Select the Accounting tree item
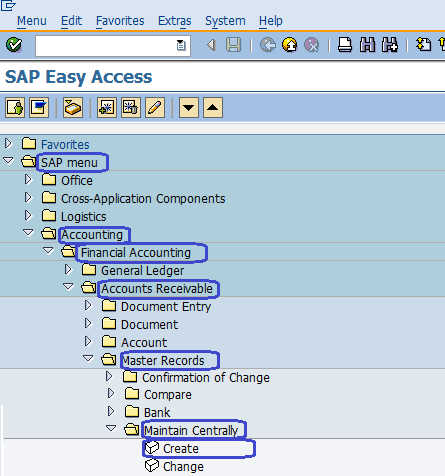The width and height of the screenshot is (445, 476). (92, 235)
